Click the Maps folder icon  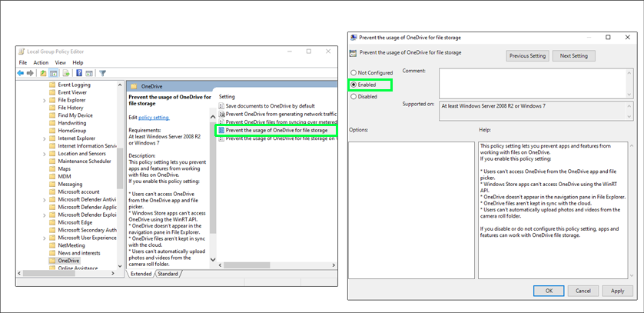click(52, 169)
